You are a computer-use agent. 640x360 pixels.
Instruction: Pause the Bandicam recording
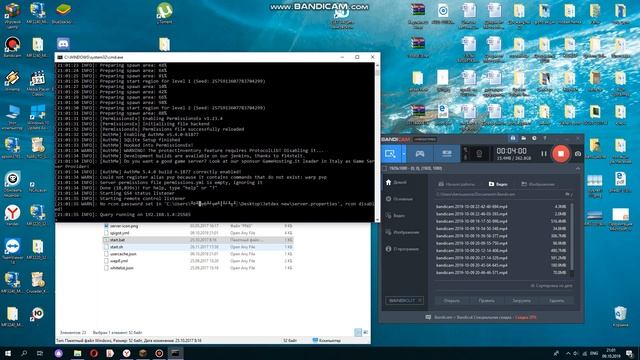coord(544,154)
